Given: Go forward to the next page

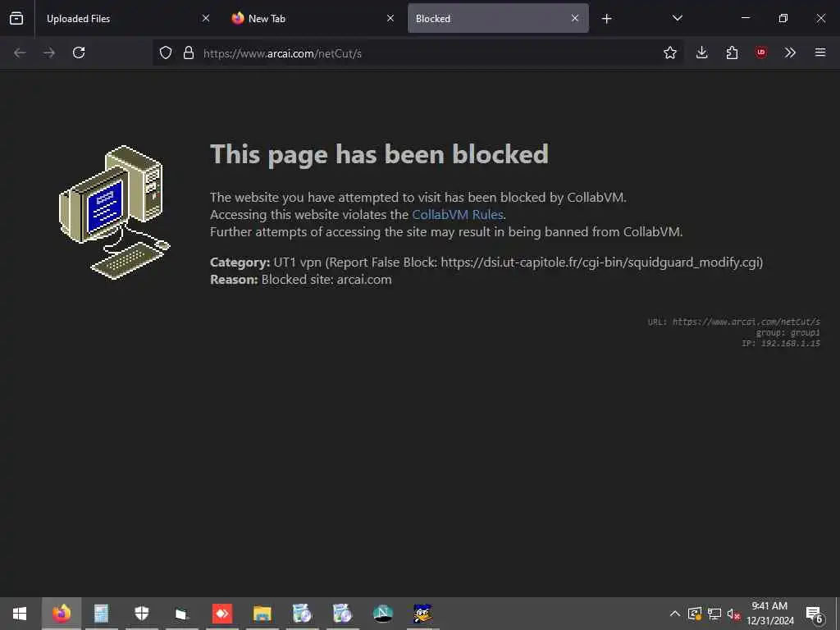Looking at the screenshot, I should [x=49, y=52].
